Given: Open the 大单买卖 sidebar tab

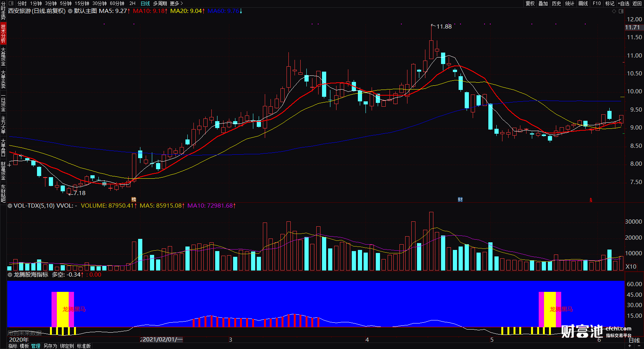Looking at the screenshot, I should pyautogui.click(x=3, y=79).
